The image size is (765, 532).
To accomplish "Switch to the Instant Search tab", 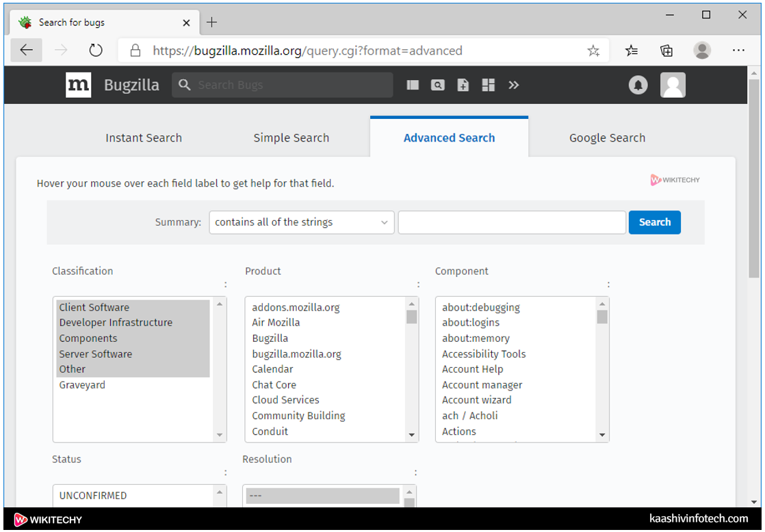I will coord(144,138).
